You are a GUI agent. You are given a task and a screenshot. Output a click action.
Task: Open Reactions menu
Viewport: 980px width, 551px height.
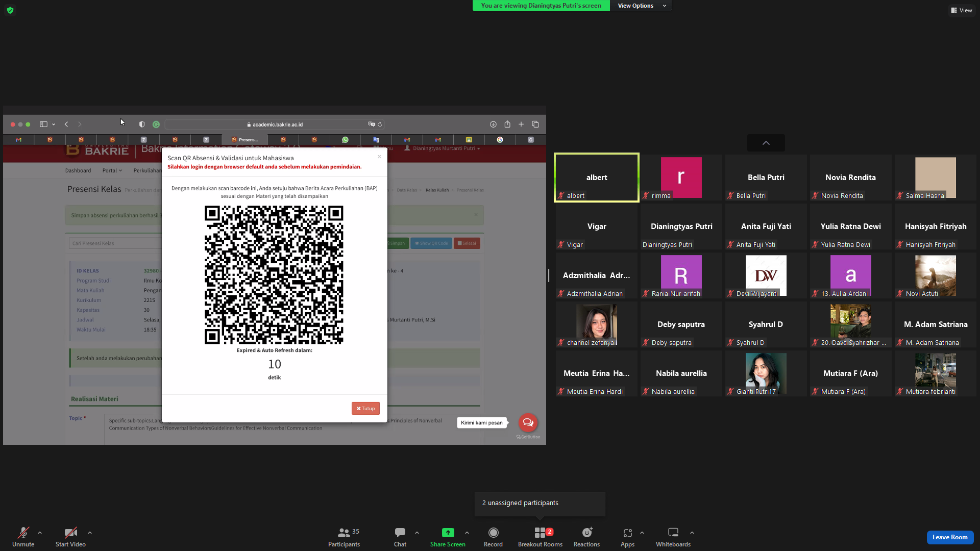[x=586, y=537]
